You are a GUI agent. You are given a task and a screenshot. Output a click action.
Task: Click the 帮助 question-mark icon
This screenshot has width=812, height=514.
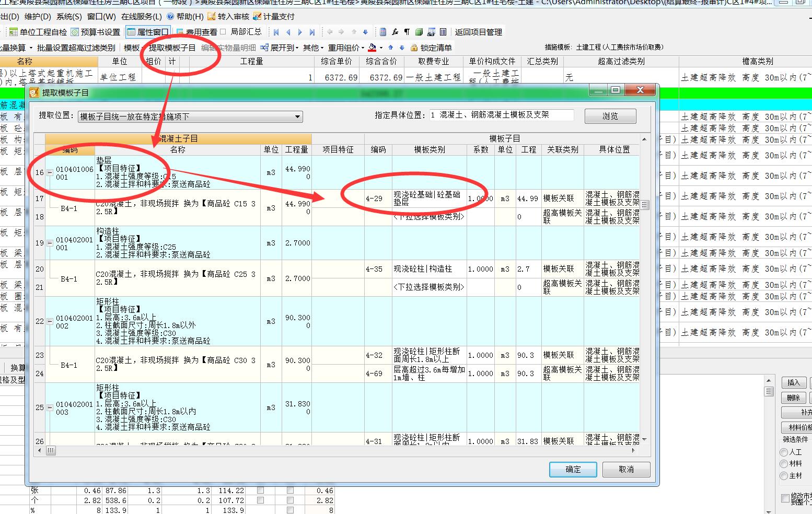(170, 17)
